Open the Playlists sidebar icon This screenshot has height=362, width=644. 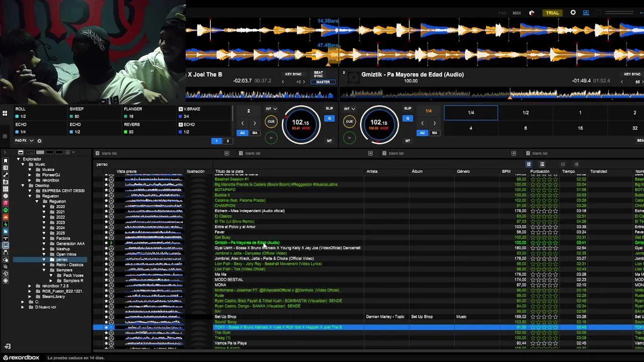coord(6,167)
